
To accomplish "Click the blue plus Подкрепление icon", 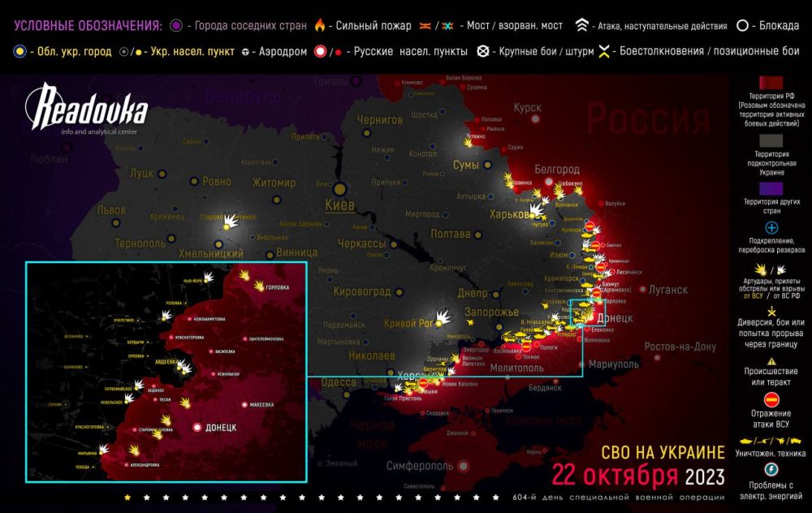I will coord(772,228).
